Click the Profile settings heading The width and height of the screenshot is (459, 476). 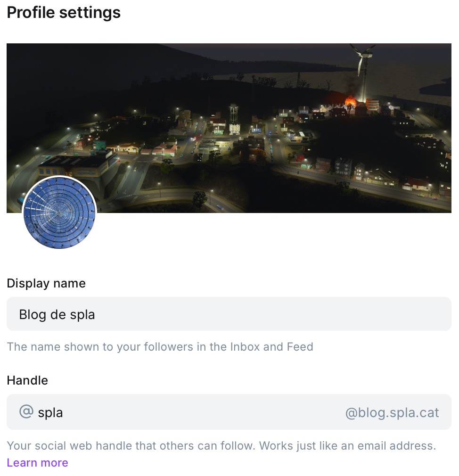point(64,13)
